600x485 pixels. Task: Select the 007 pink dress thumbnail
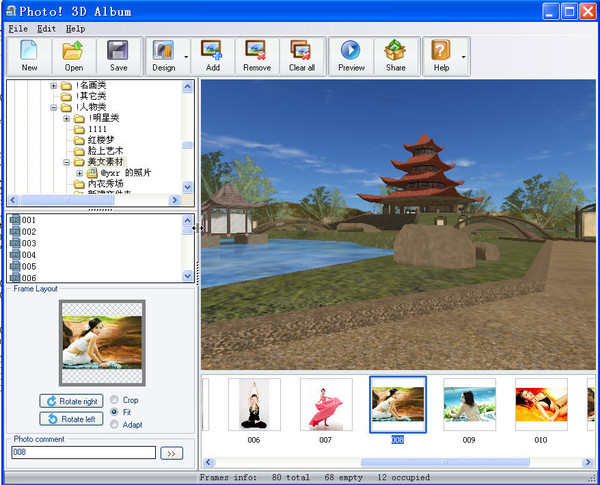pos(326,404)
